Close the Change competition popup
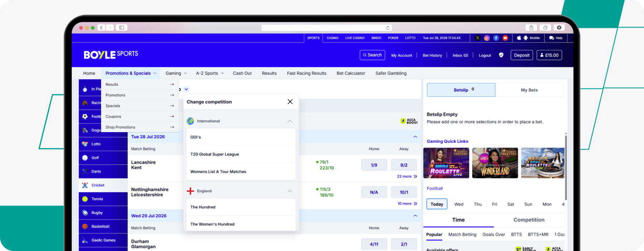644x251 pixels. pyautogui.click(x=290, y=102)
